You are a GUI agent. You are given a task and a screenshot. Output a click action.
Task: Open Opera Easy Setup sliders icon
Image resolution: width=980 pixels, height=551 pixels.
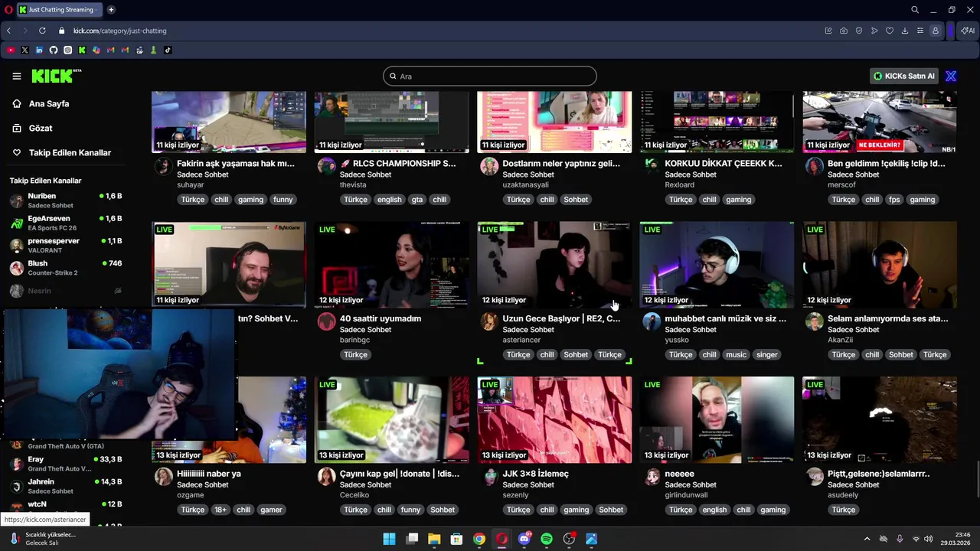(x=920, y=31)
